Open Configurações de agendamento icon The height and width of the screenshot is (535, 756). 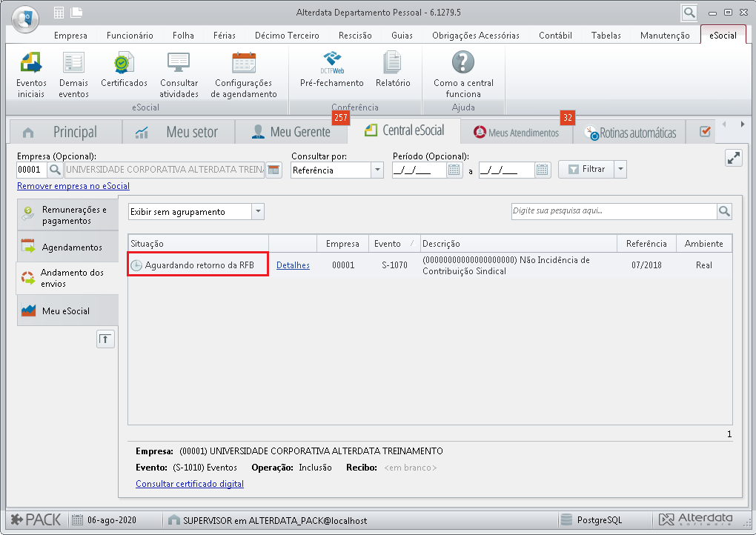click(244, 75)
